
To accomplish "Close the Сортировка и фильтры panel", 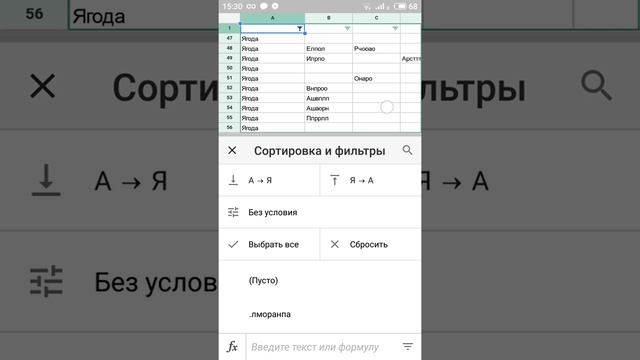I will click(232, 150).
